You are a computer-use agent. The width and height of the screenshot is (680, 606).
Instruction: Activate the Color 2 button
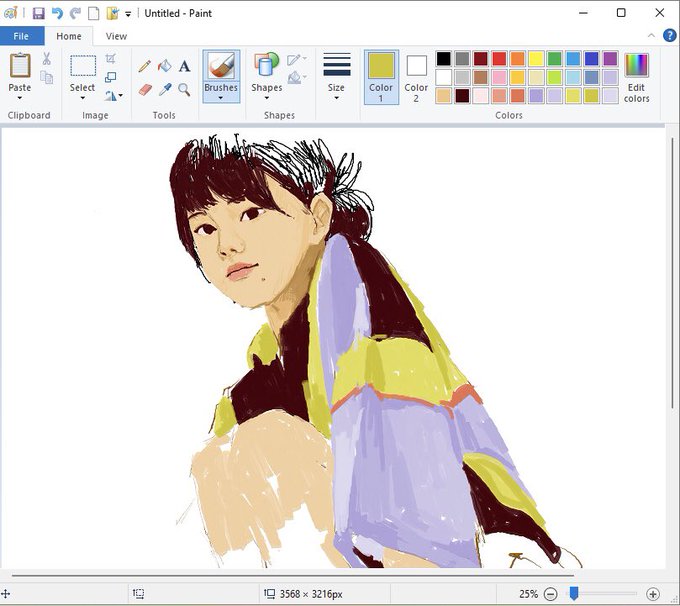coord(416,77)
